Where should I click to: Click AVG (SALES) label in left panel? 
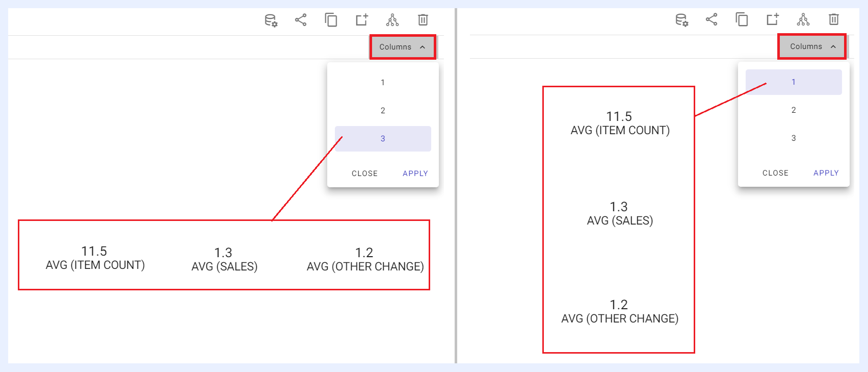tap(224, 267)
